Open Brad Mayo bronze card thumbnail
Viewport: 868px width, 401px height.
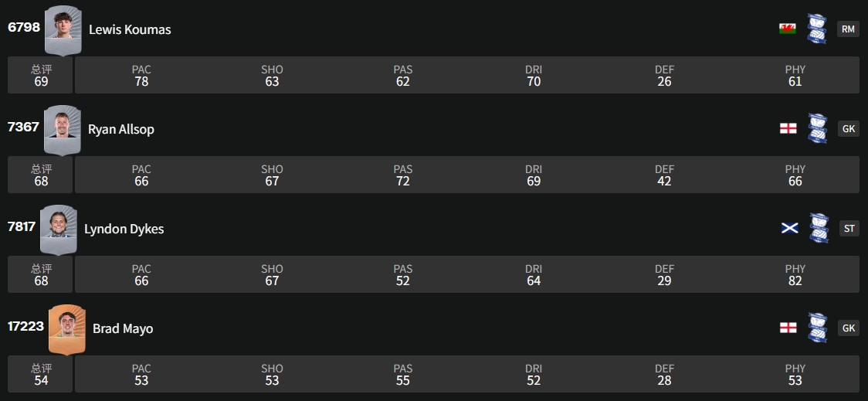67,328
